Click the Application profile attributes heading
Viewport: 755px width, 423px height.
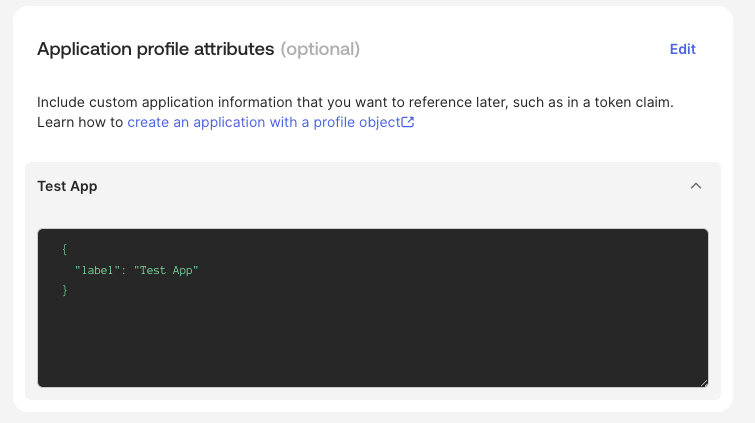(156, 49)
